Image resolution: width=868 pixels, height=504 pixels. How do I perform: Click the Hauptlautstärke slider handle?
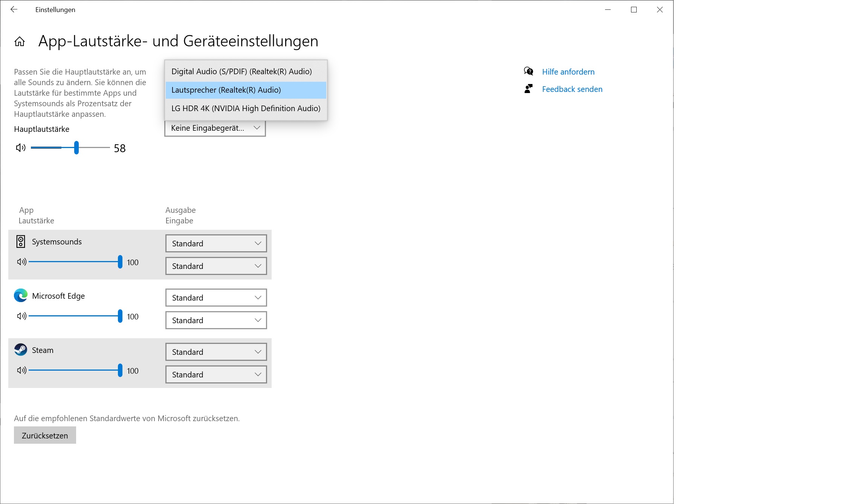[76, 148]
